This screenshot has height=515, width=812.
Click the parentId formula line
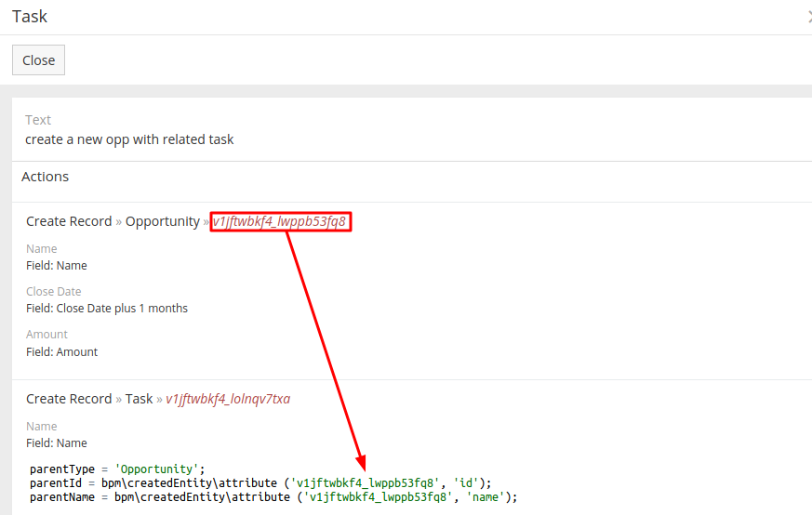(x=260, y=482)
